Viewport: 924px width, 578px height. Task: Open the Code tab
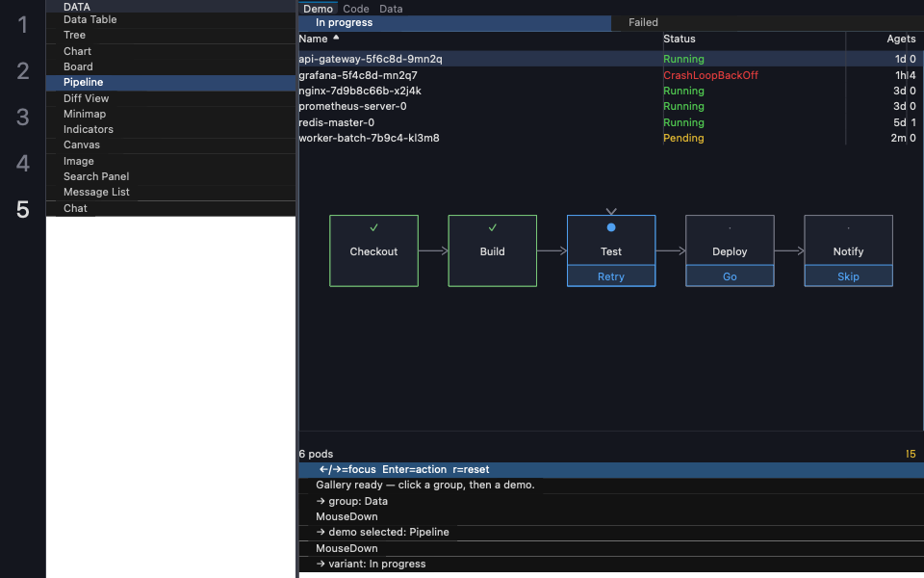(356, 9)
